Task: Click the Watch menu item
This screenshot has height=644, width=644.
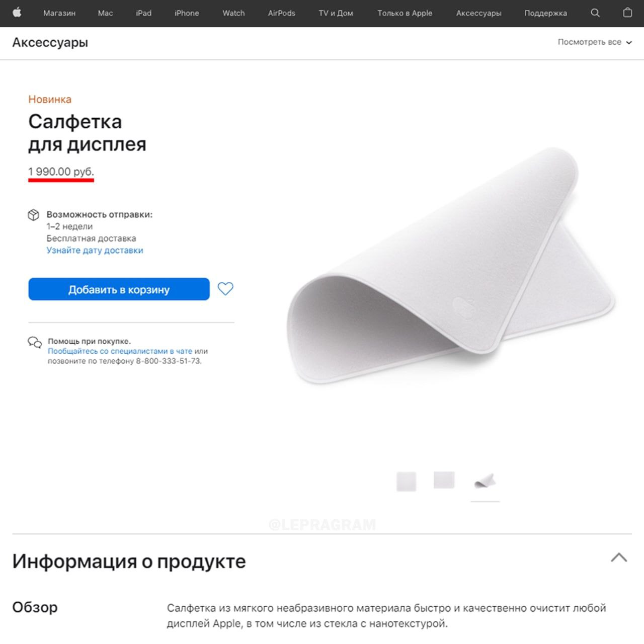Action: [x=233, y=13]
